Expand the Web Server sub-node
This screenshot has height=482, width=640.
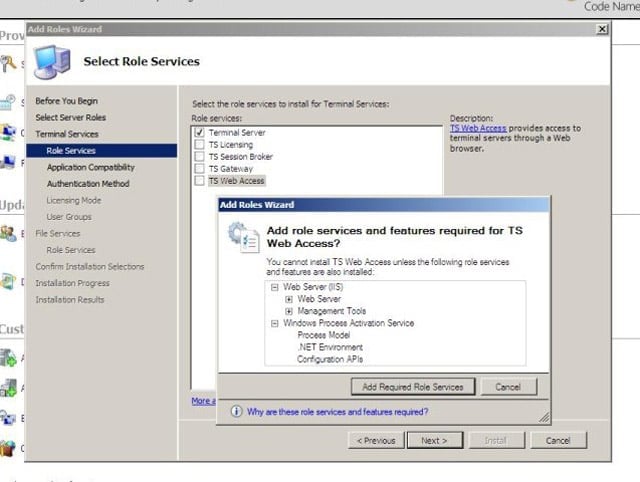[289, 299]
